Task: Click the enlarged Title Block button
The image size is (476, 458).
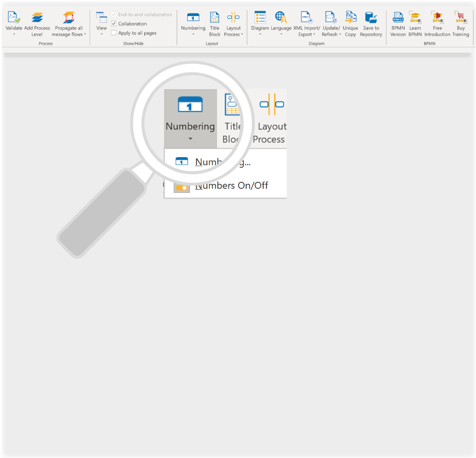Action: pos(233,119)
